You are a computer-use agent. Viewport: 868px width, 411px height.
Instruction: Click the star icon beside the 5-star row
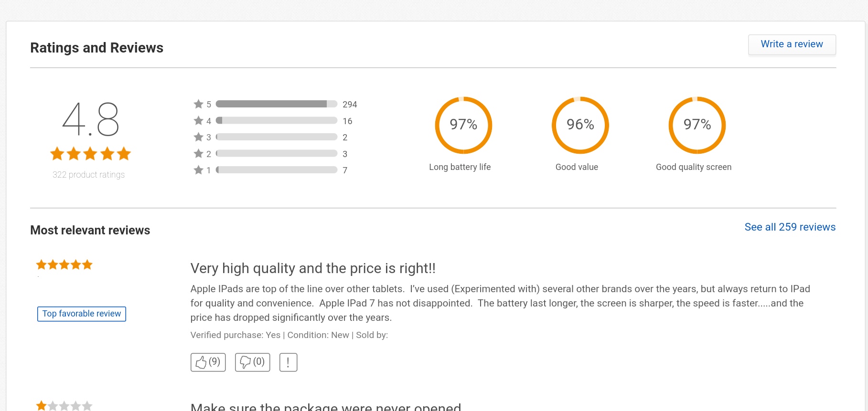198,104
